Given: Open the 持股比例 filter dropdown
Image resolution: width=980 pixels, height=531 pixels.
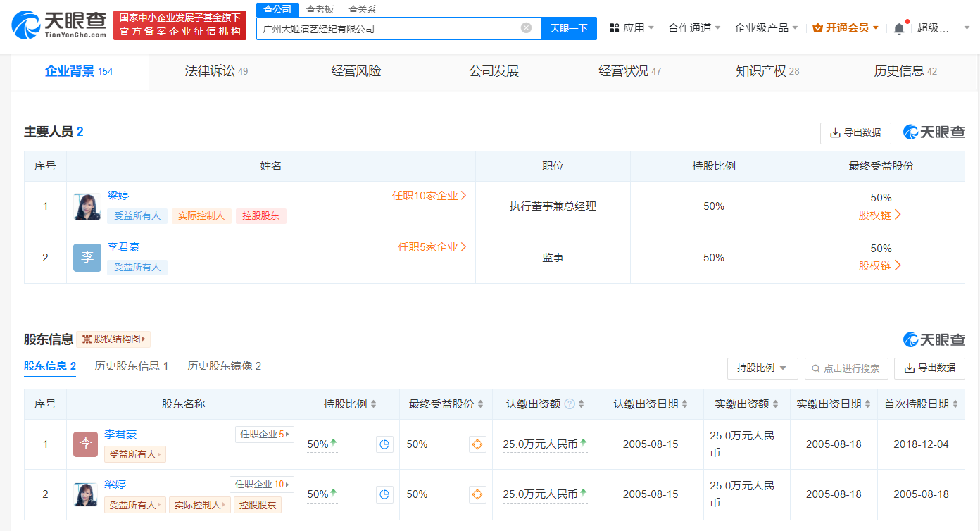Looking at the screenshot, I should (762, 368).
